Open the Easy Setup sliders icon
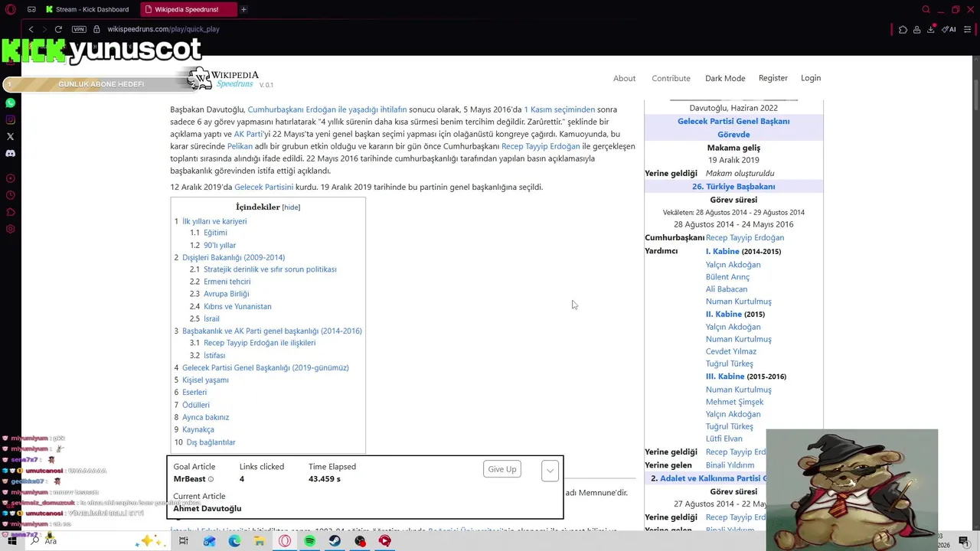 969,29
